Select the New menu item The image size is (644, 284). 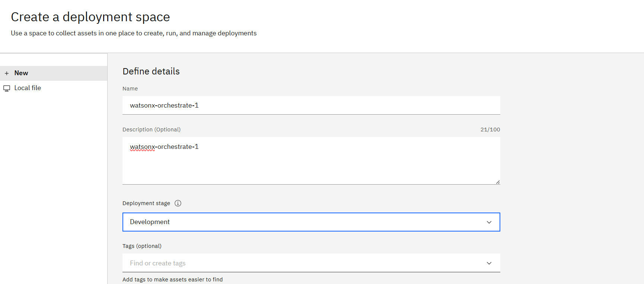pyautogui.click(x=54, y=73)
